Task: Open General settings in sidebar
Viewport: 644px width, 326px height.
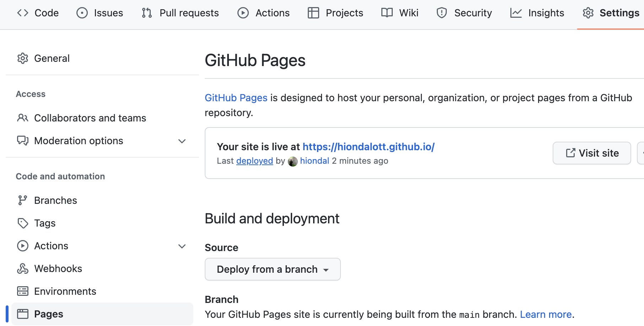Action: (102, 58)
